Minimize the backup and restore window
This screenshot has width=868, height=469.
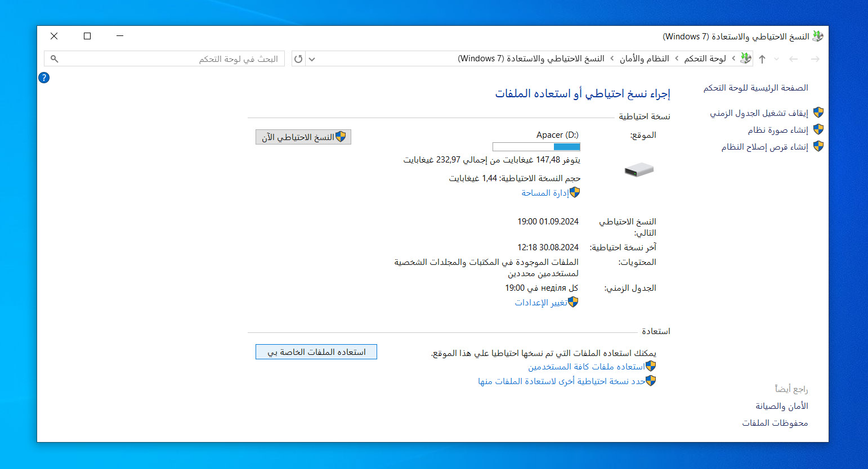click(x=120, y=36)
